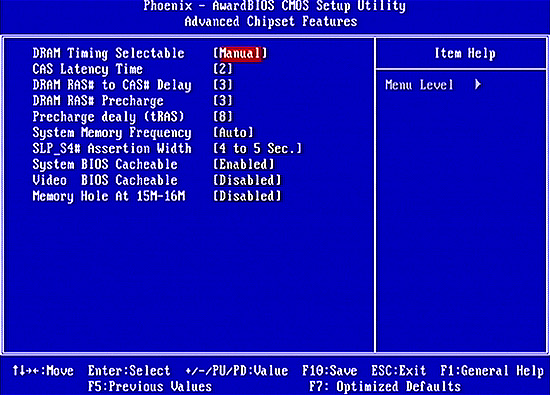
Task: Open CAS Latency Time value 2
Action: [223, 69]
